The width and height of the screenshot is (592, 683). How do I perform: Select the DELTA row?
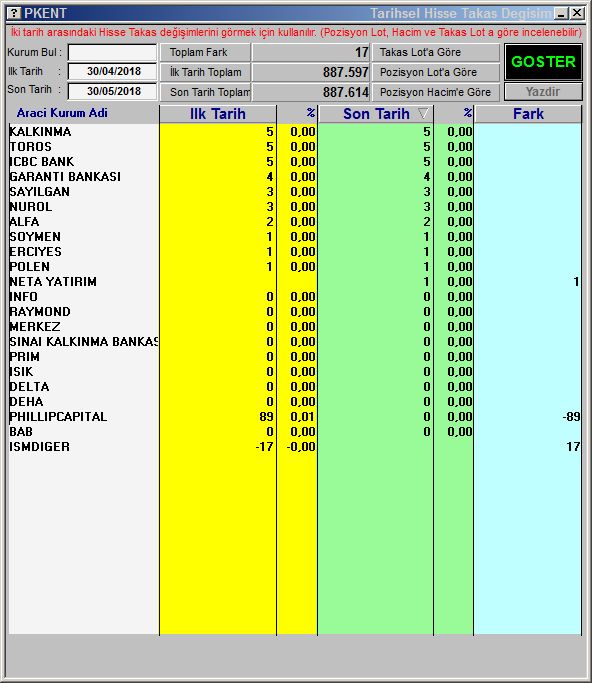point(295,387)
